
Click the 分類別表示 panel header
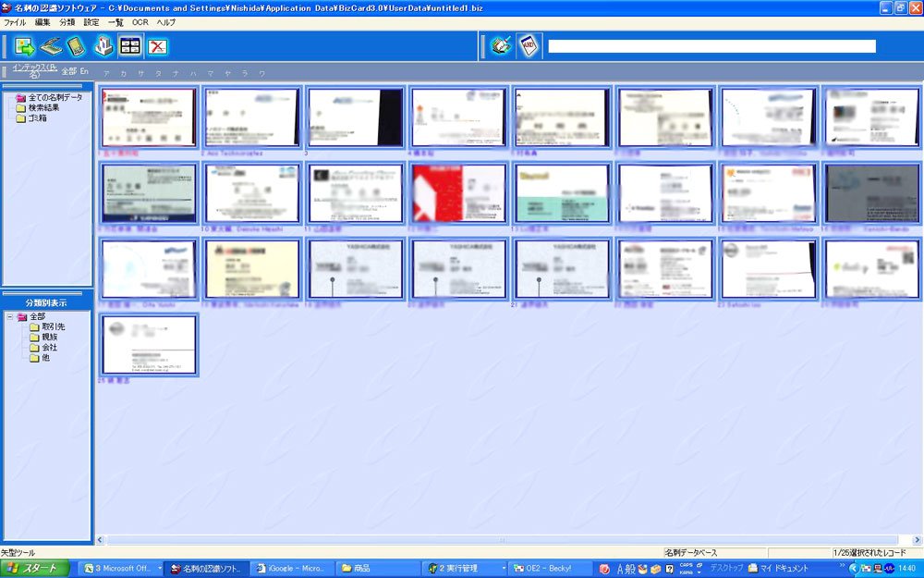[x=46, y=302]
